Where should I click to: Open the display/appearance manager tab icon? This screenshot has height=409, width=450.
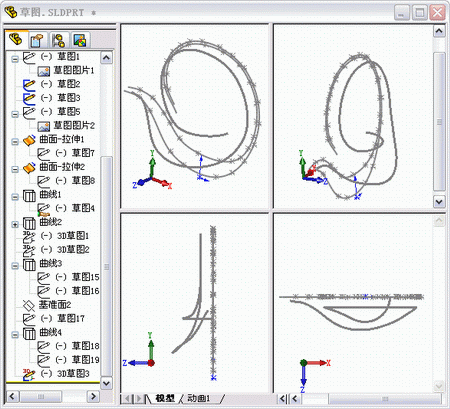(x=80, y=40)
